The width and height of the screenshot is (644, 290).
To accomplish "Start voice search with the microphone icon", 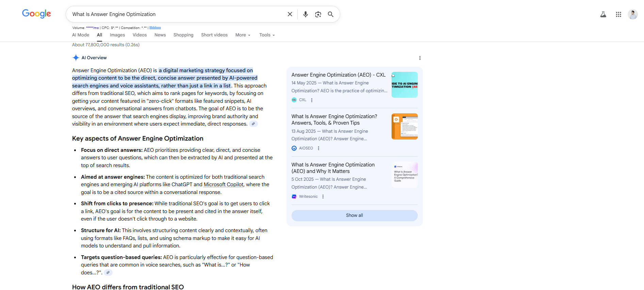I will pyautogui.click(x=306, y=14).
